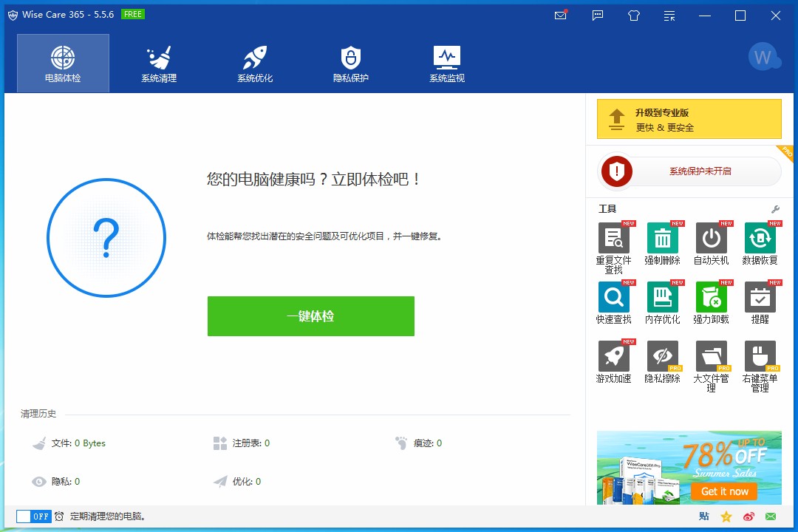The image size is (798, 532).
Task: Start the 数据恢复 tool
Action: pos(760,243)
